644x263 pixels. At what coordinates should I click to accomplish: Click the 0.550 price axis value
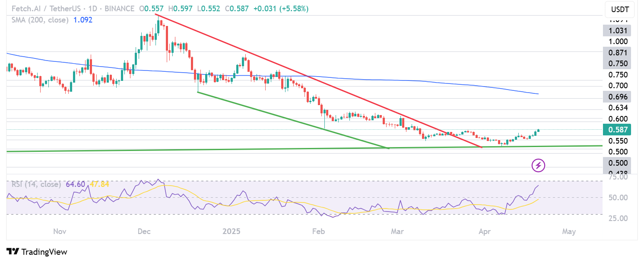point(618,141)
